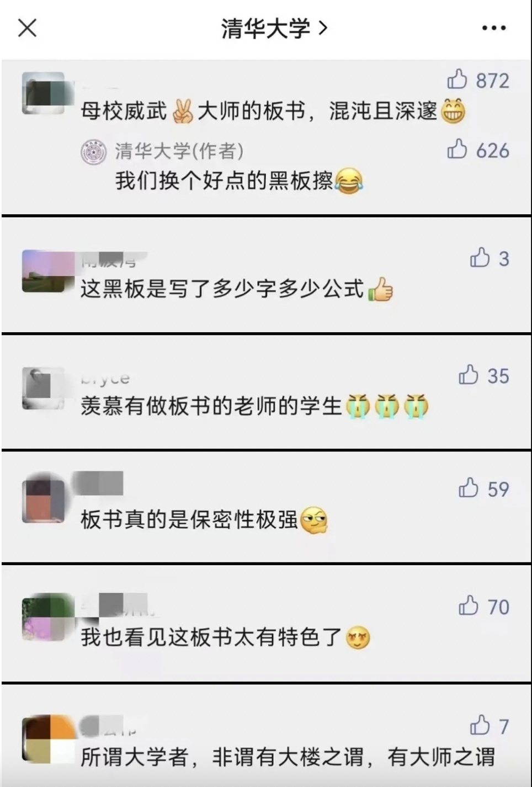
Task: Close the comments page with X icon
Action: click(x=27, y=27)
